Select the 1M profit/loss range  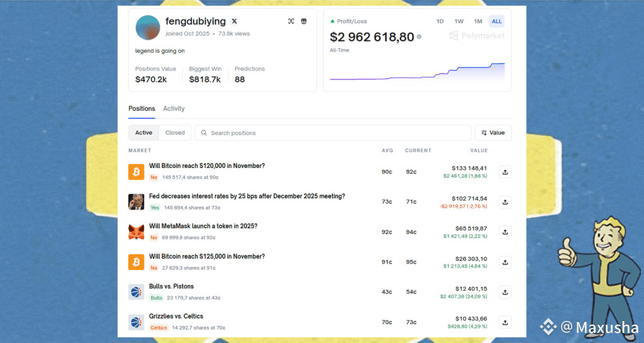point(478,21)
